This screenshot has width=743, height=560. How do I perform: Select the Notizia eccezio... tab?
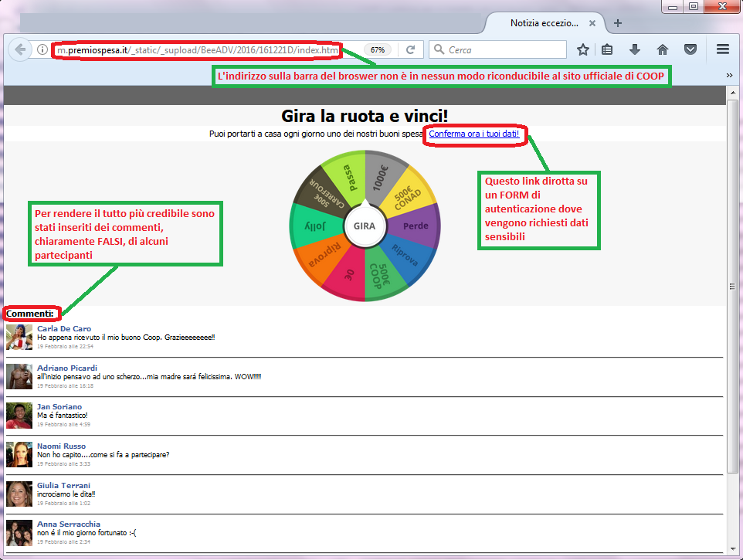tap(545, 23)
